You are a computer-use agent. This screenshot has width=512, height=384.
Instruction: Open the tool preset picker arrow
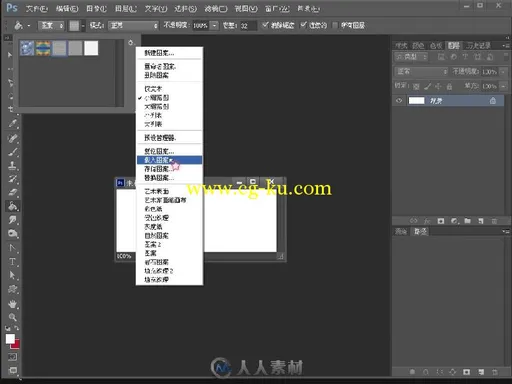point(29,26)
